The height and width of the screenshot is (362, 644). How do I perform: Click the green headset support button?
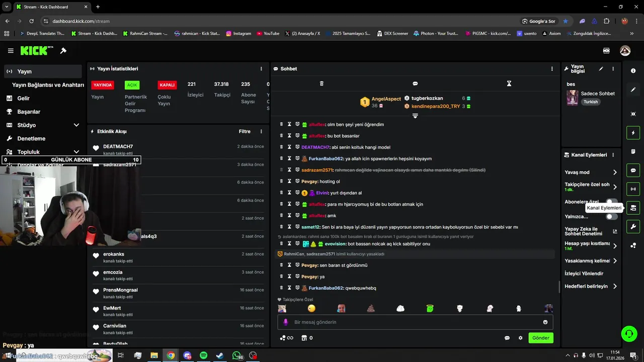click(628, 334)
